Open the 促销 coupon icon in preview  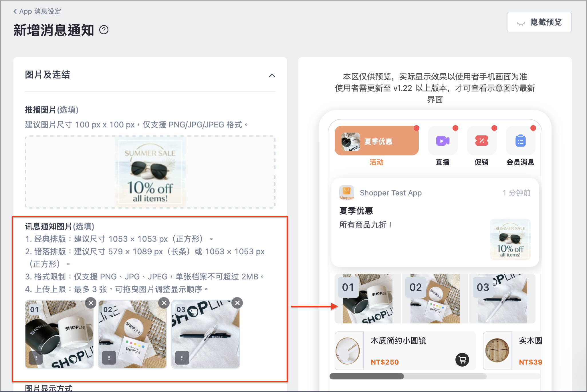click(x=481, y=141)
